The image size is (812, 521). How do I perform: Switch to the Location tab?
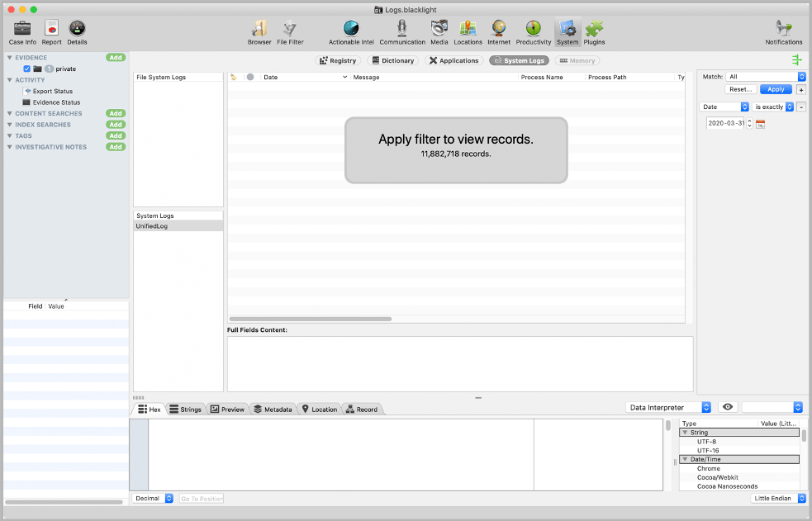pyautogui.click(x=320, y=410)
